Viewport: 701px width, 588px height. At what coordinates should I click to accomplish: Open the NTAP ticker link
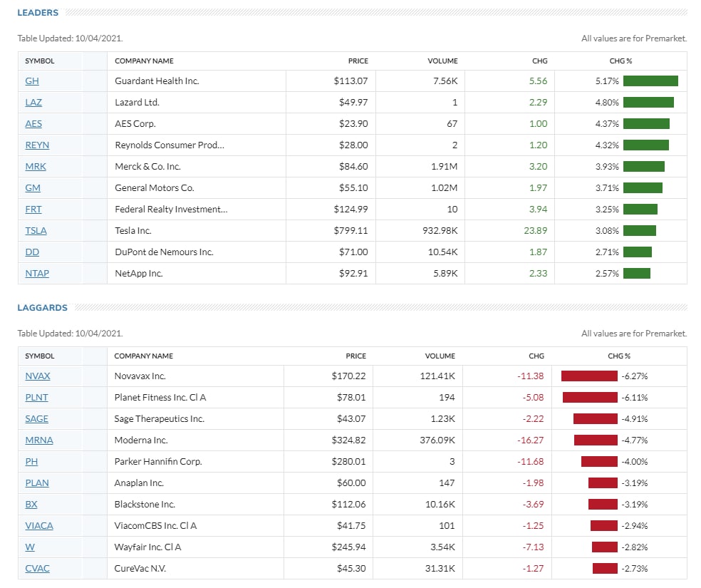click(37, 274)
